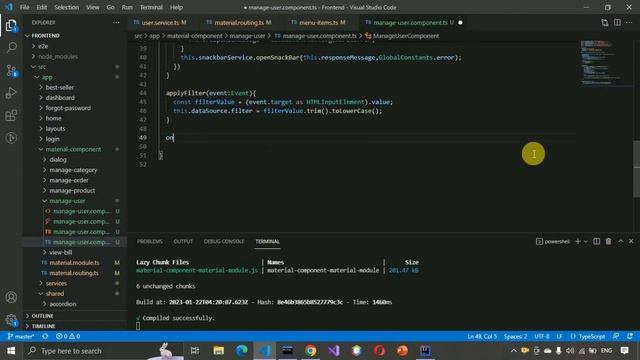Click the notifications bell in status bar
The width and height of the screenshot is (640, 360).
point(630,336)
